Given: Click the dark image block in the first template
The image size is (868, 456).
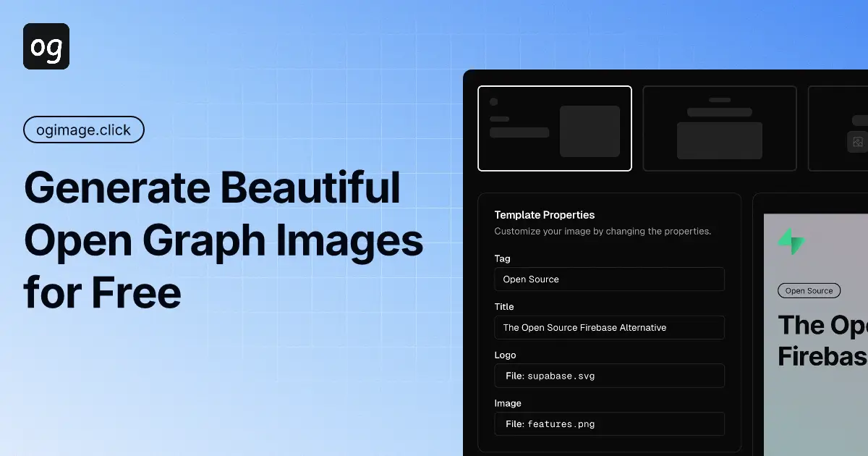Looking at the screenshot, I should [x=590, y=130].
